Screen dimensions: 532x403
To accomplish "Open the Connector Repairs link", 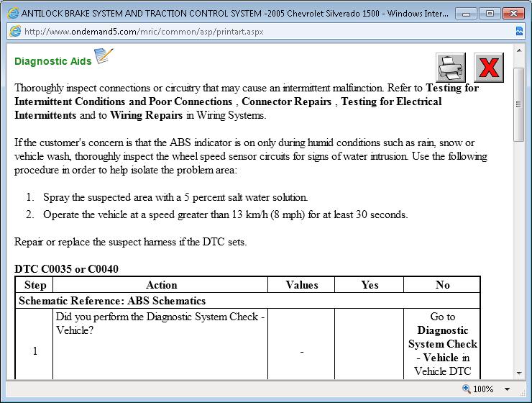I will [x=286, y=101].
